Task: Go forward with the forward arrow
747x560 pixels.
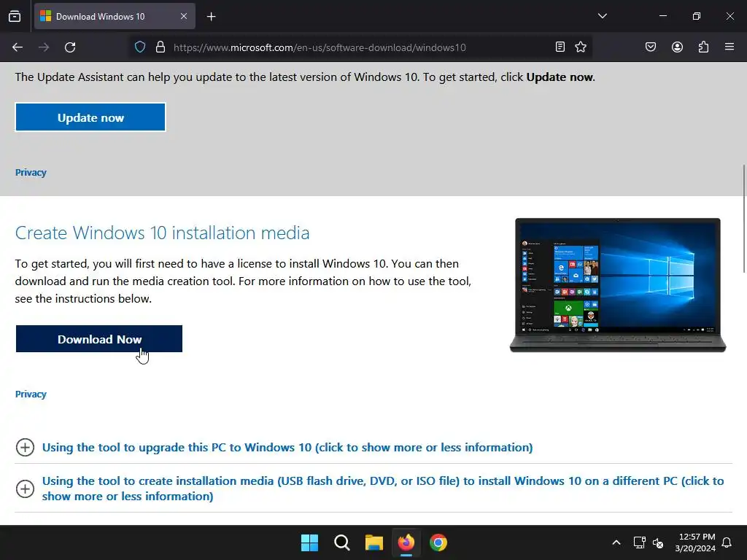Action: [x=44, y=47]
